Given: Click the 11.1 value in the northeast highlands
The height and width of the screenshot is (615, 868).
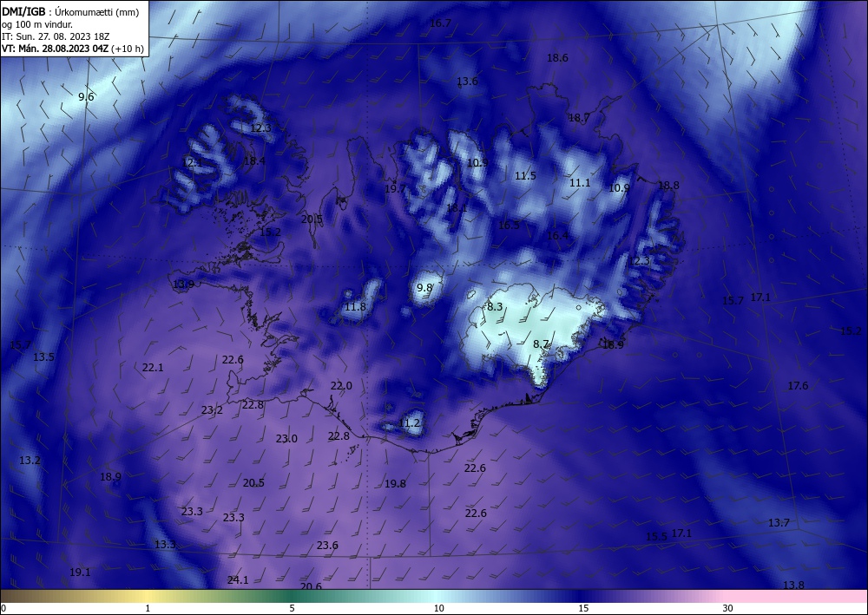Looking at the screenshot, I should pyautogui.click(x=580, y=183).
